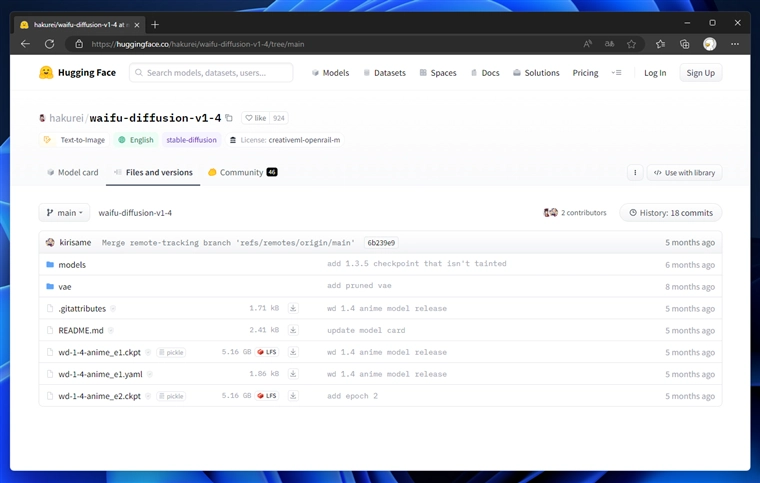Click the Hugging Face logo
Screen dimensions: 760x483
pyautogui.click(x=78, y=73)
